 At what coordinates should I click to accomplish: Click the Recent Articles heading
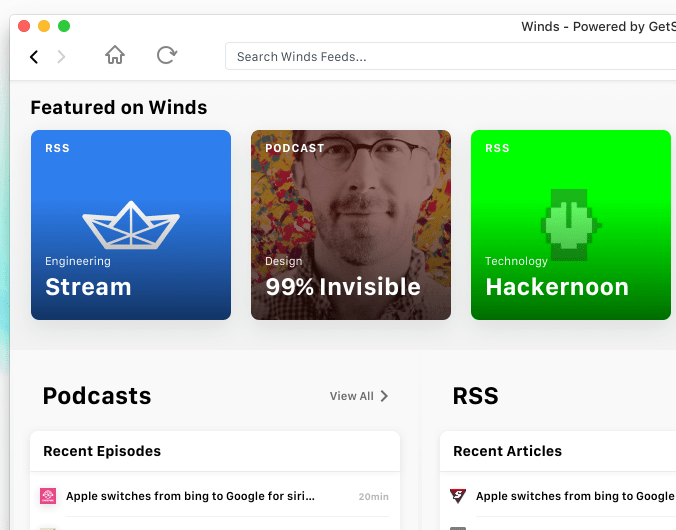pyautogui.click(x=507, y=451)
